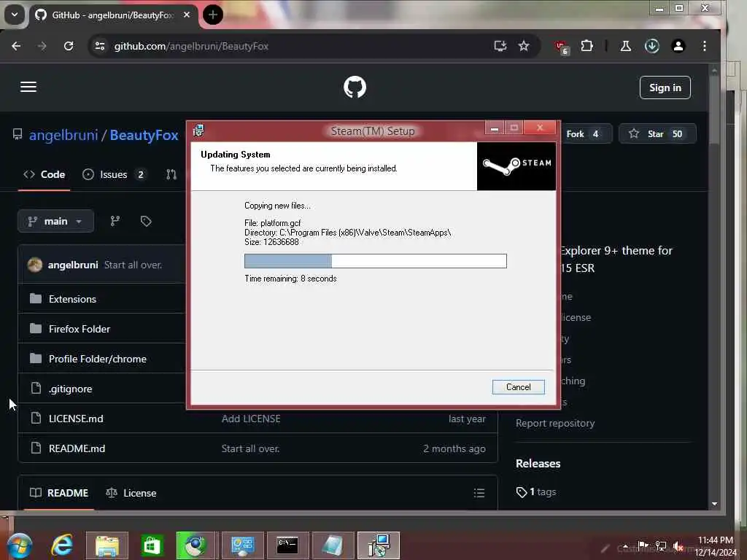Open the 1 tags link
This screenshot has width=747, height=560.
[x=536, y=492]
